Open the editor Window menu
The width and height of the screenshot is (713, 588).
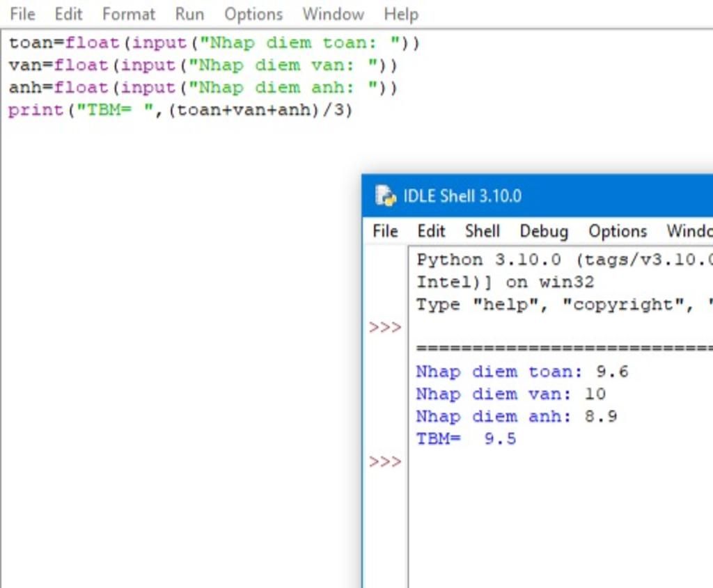tap(334, 14)
